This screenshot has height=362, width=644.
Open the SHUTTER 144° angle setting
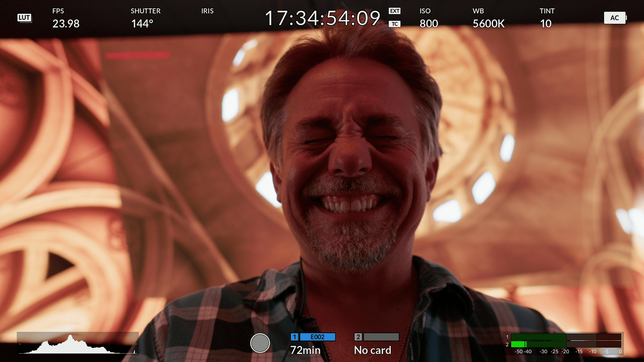coord(142,23)
